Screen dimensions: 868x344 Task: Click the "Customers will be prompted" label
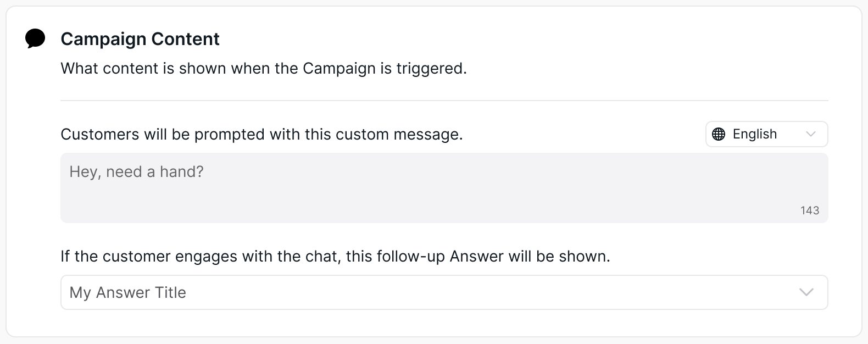pyautogui.click(x=261, y=135)
